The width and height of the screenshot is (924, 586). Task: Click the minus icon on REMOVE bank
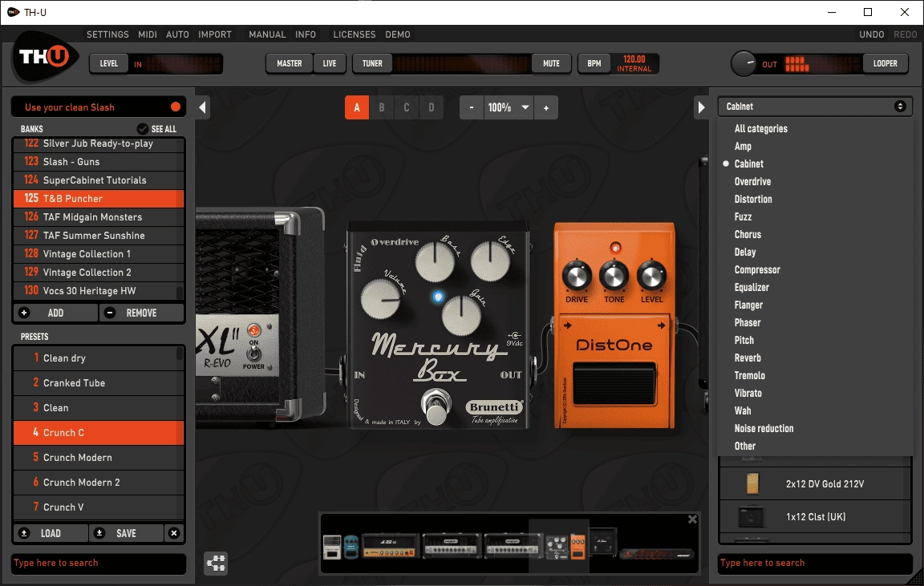tap(110, 313)
